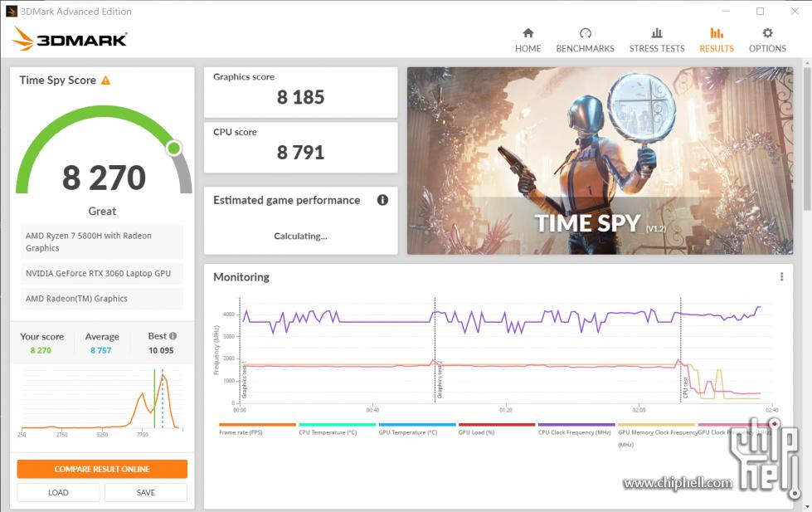
Task: Click the LOAD button
Action: click(58, 492)
